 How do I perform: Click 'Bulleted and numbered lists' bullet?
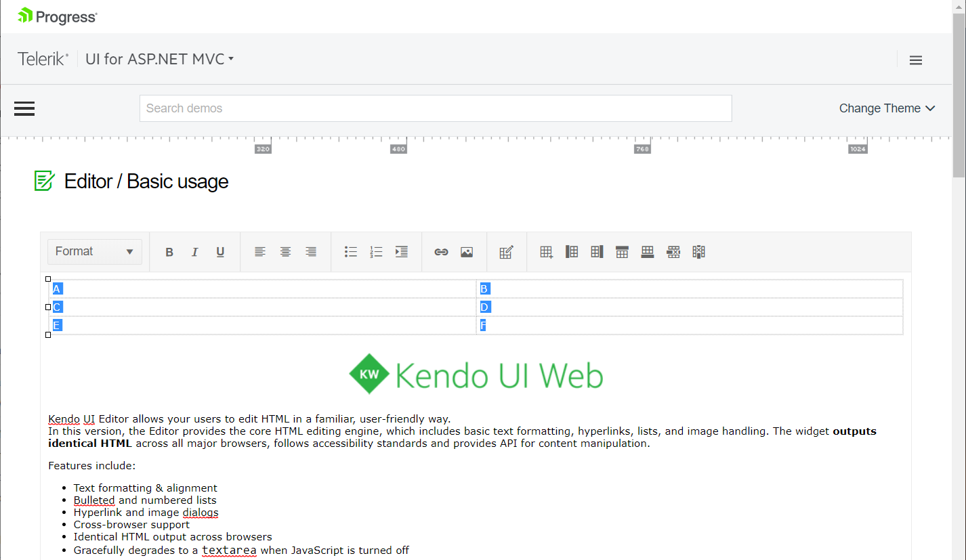(145, 500)
